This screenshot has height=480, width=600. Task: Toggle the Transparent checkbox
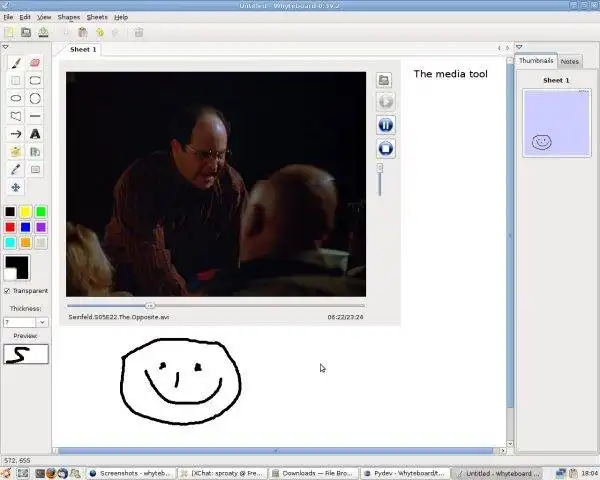[7, 291]
